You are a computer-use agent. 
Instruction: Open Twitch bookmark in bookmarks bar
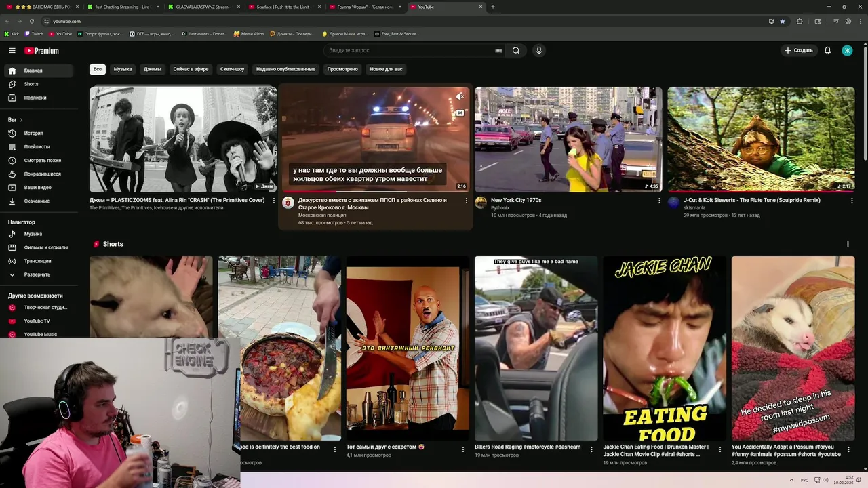(x=34, y=33)
